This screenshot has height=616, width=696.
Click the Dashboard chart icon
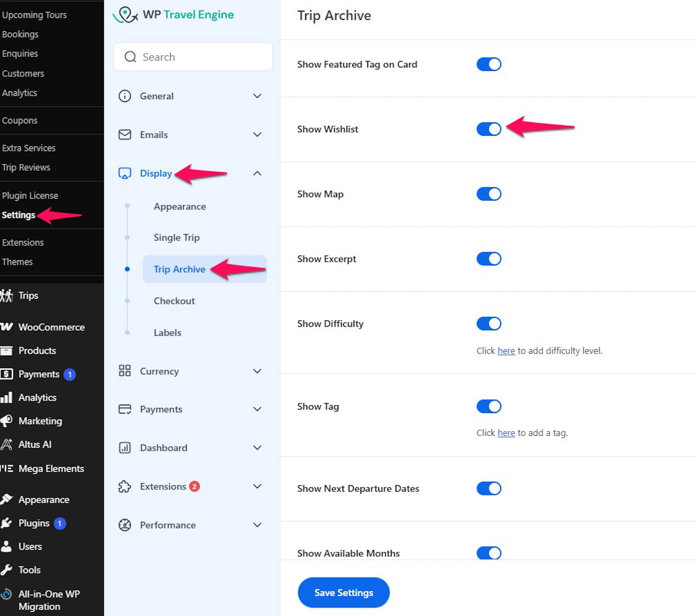point(125,447)
